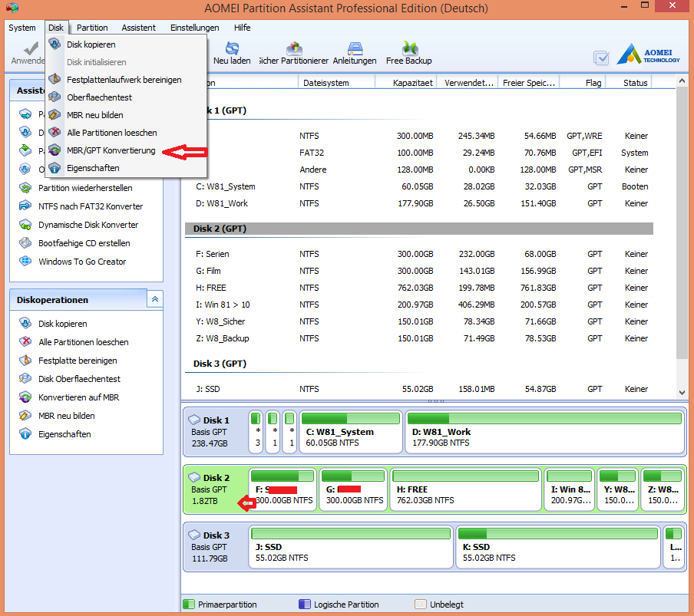The image size is (694, 616).
Task: Click the AOMEI Technology logo
Action: (x=649, y=54)
